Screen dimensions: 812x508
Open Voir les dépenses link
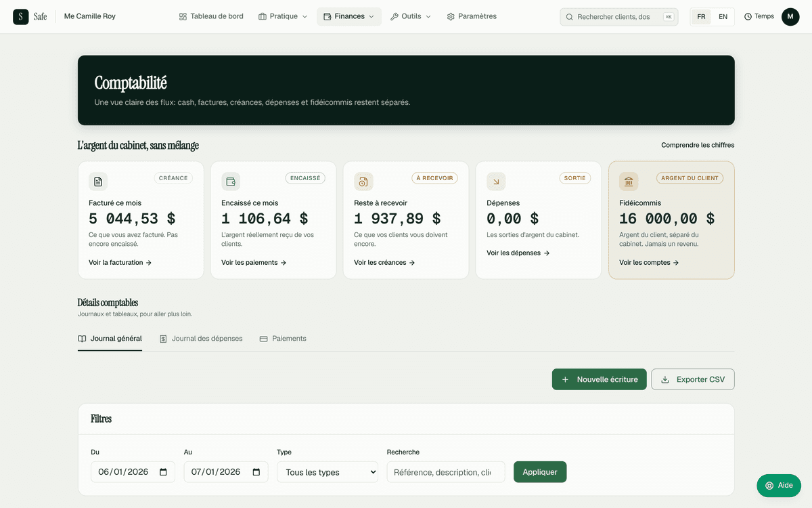pos(518,253)
